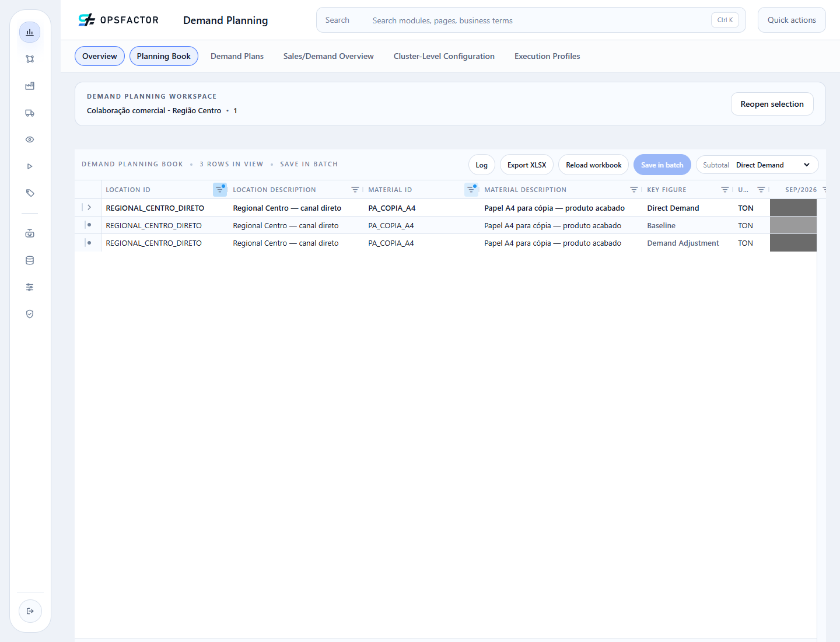840x642 pixels.
Task: Open the active Location ID column filter
Action: 220,190
